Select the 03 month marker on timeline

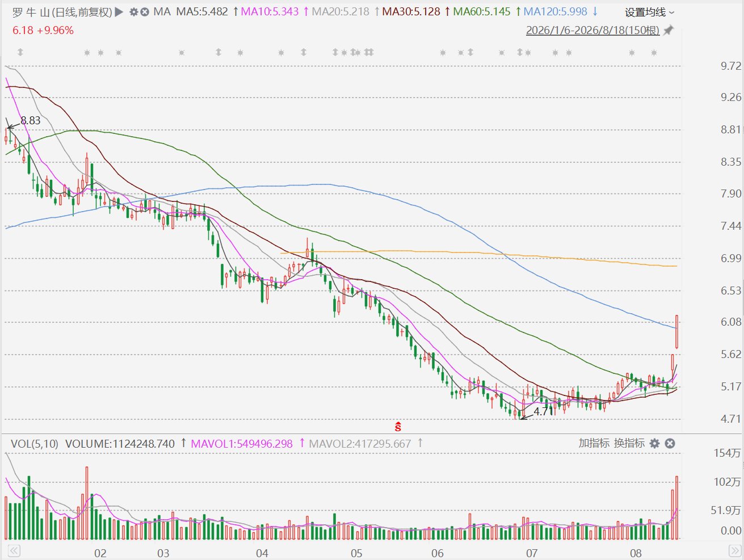click(163, 553)
